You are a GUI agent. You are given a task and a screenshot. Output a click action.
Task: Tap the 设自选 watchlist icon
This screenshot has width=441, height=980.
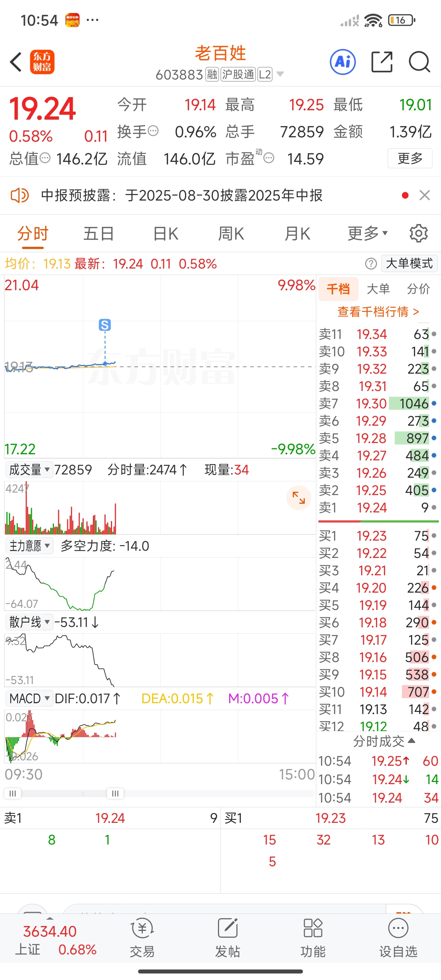[x=398, y=938]
